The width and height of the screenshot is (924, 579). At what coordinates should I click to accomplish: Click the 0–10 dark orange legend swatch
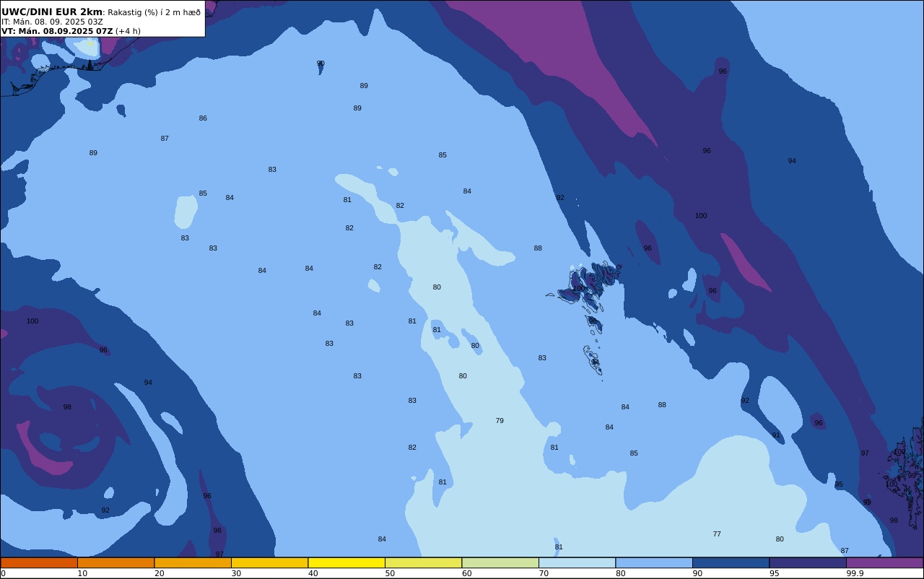point(39,562)
